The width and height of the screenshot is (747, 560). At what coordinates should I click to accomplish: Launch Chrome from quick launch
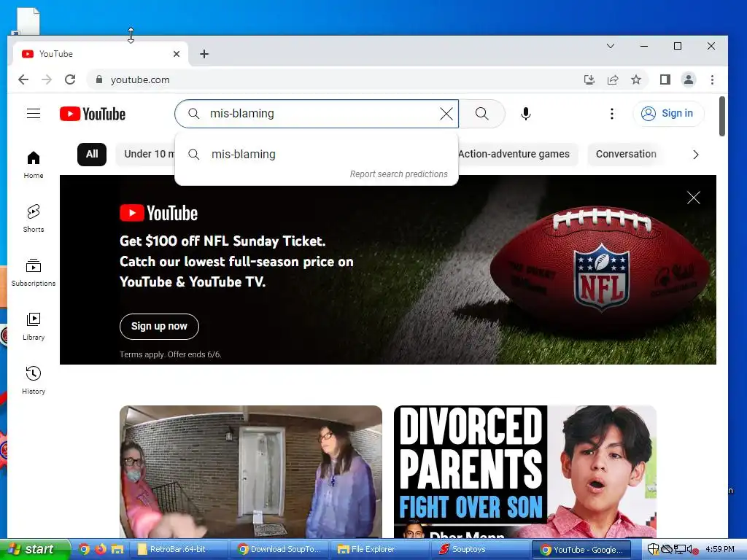[x=84, y=549]
